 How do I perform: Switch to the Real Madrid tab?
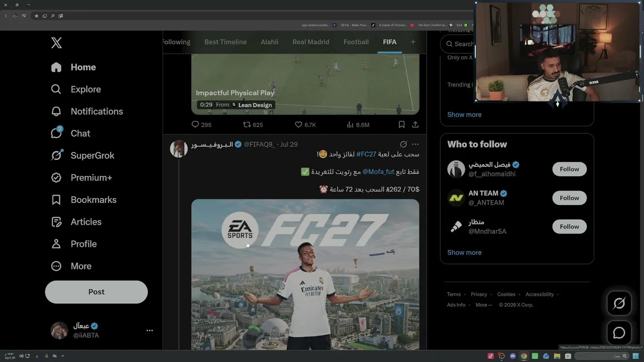point(311,42)
